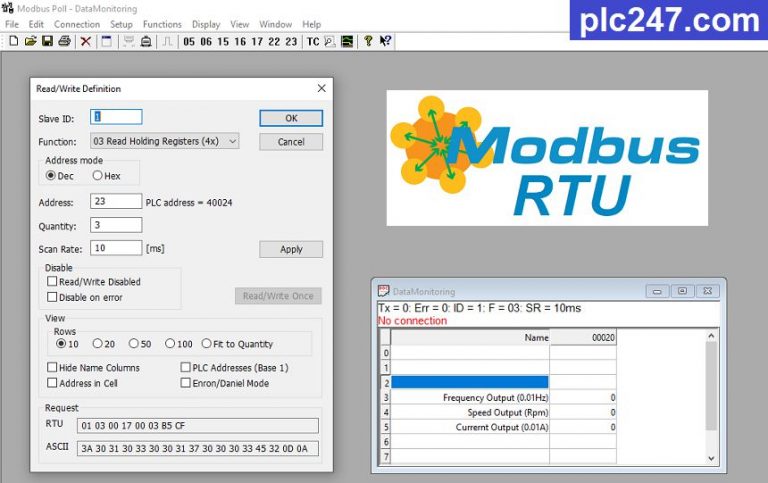This screenshot has width=768, height=483.
Task: Click the Address input field
Action: [x=116, y=201]
